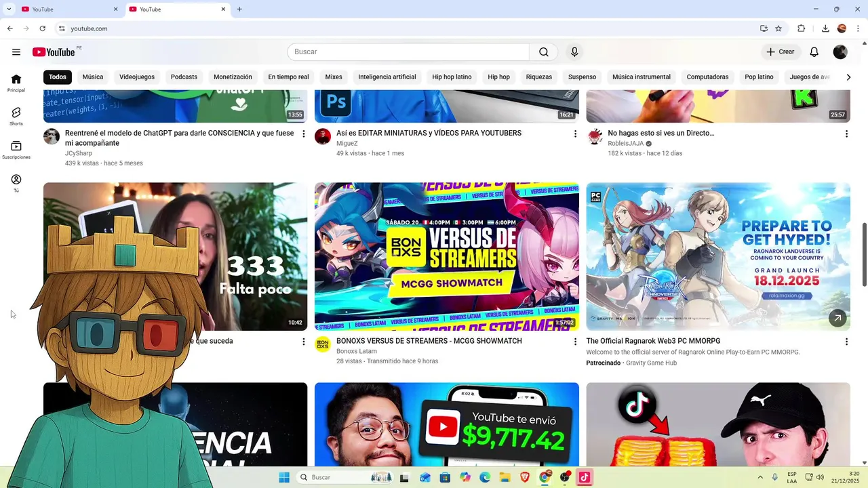
Task: Open the Bonoxs Latam channel link
Action: point(357,351)
